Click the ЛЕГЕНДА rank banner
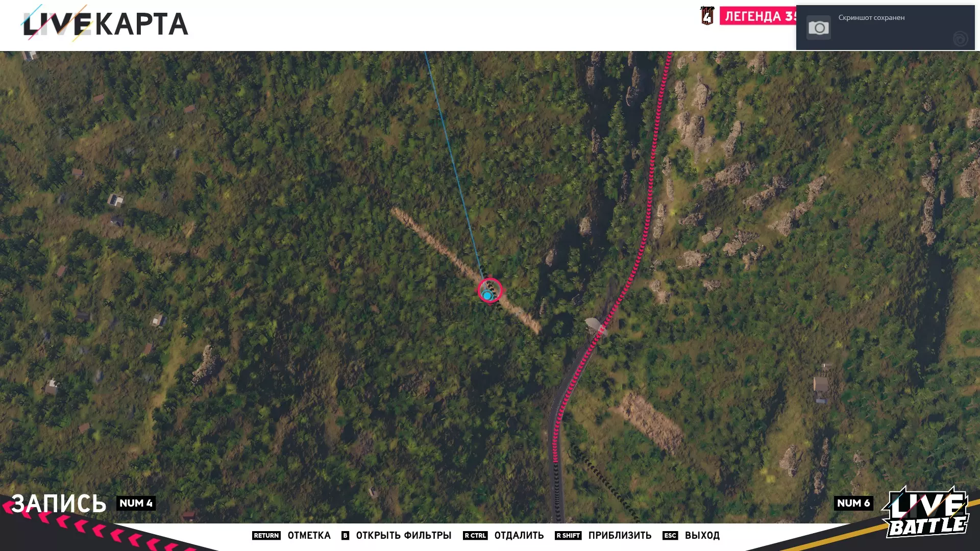The image size is (980, 551). pyautogui.click(x=758, y=16)
